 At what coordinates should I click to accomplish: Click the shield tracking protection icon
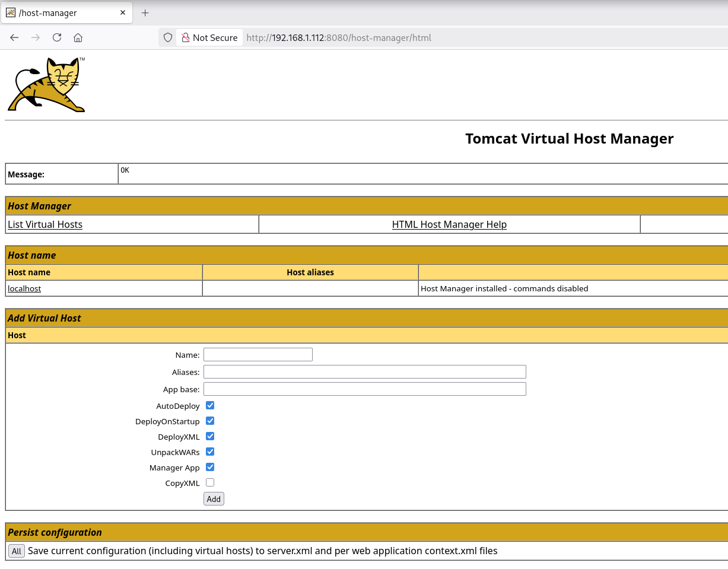168,37
